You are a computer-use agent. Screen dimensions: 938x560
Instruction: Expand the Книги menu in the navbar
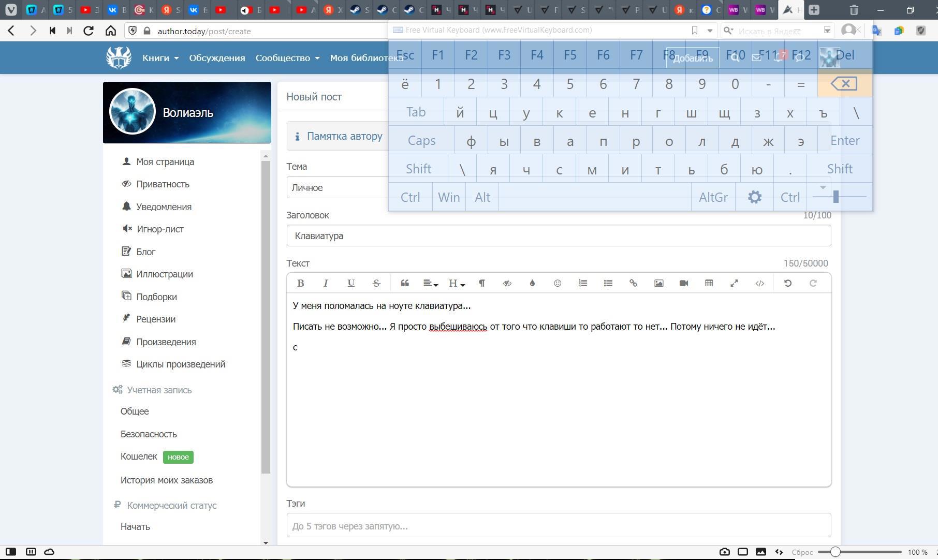pos(160,58)
